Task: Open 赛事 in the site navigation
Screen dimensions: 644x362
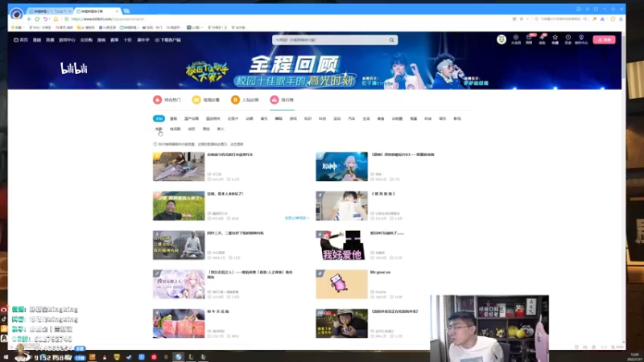Action: [114, 39]
